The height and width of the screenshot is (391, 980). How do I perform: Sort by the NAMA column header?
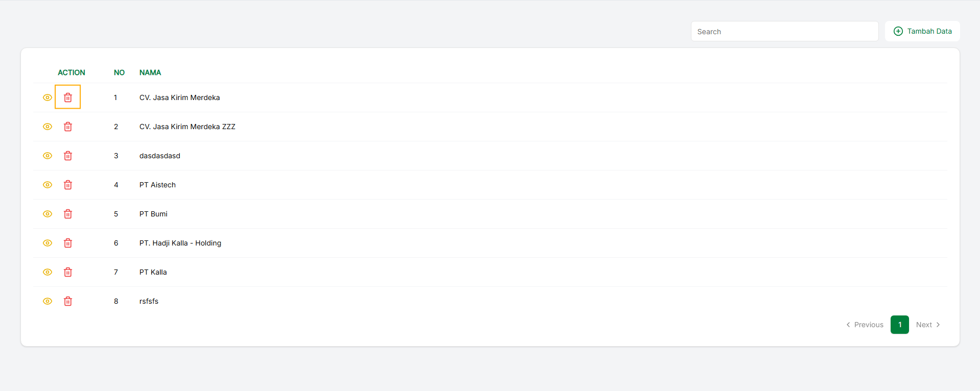click(150, 72)
